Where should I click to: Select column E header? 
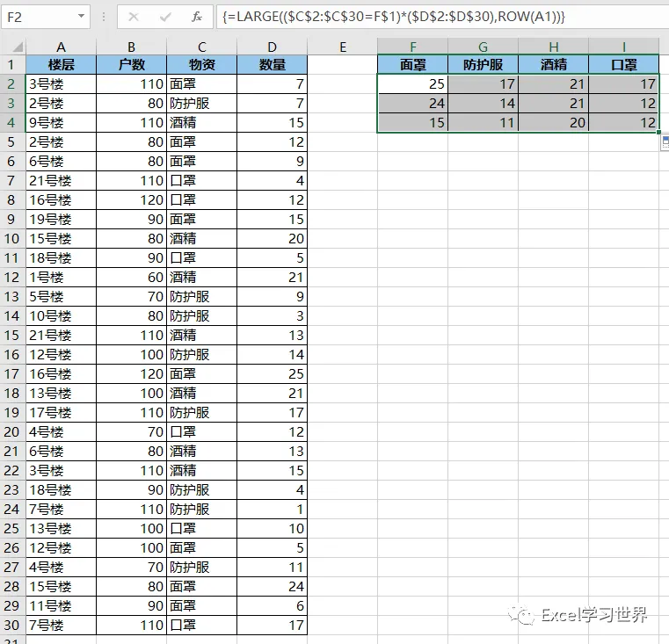343,47
